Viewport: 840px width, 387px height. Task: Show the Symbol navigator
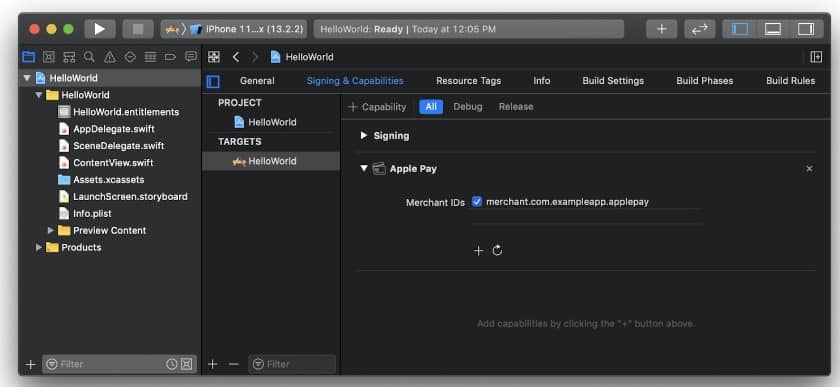(69, 57)
